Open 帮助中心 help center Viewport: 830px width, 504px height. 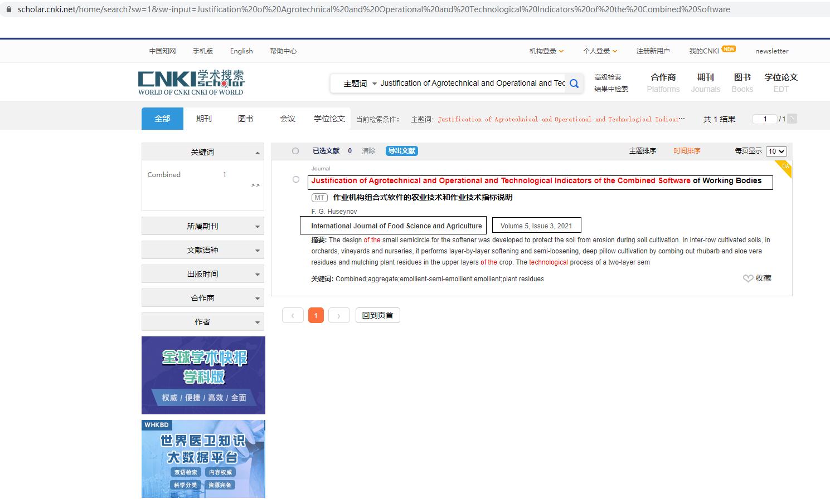[283, 51]
